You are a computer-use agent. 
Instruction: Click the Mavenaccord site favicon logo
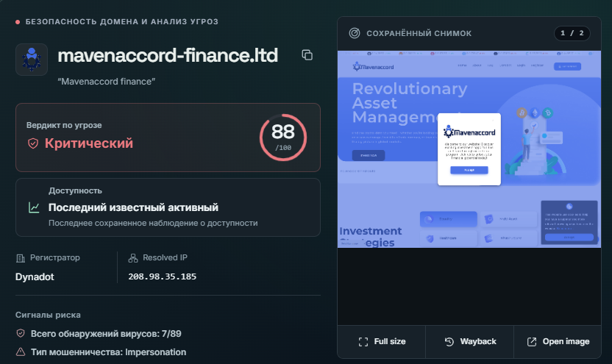(x=32, y=60)
